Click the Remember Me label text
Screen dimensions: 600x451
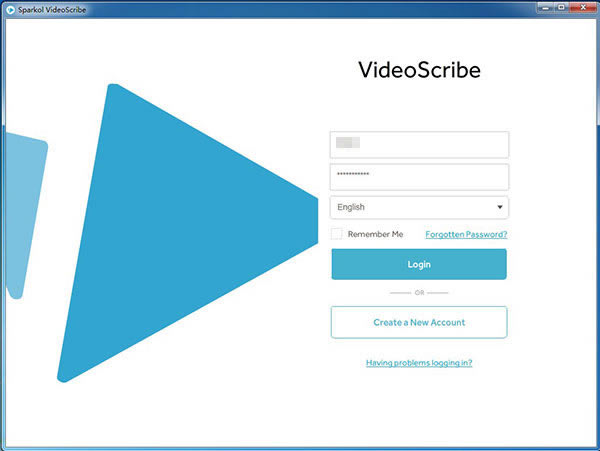pyautogui.click(x=375, y=234)
